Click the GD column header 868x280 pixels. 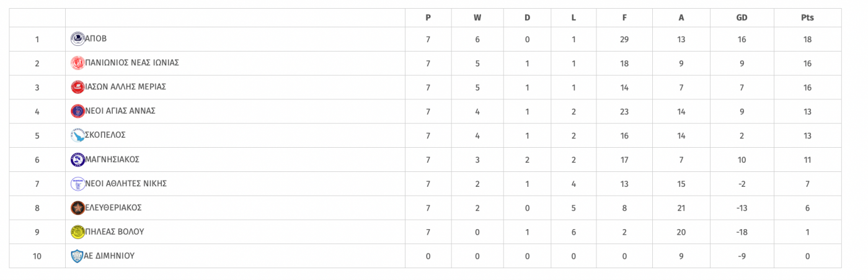pyautogui.click(x=742, y=17)
